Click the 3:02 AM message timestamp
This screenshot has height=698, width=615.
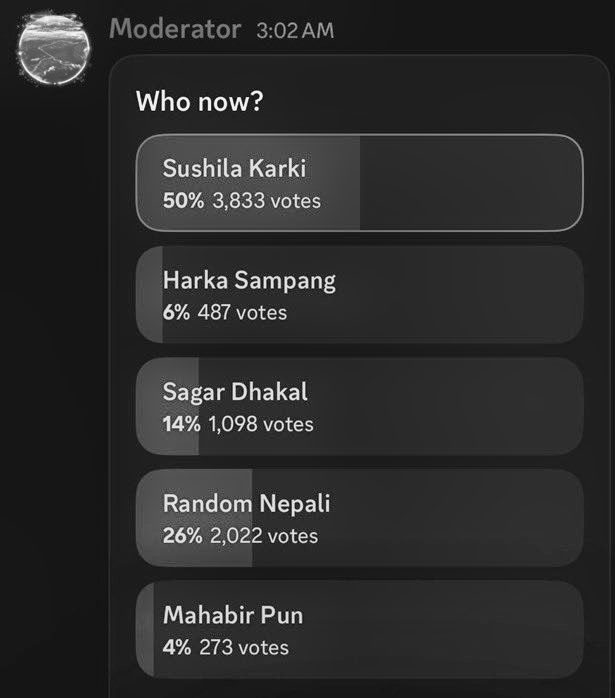(x=295, y=31)
